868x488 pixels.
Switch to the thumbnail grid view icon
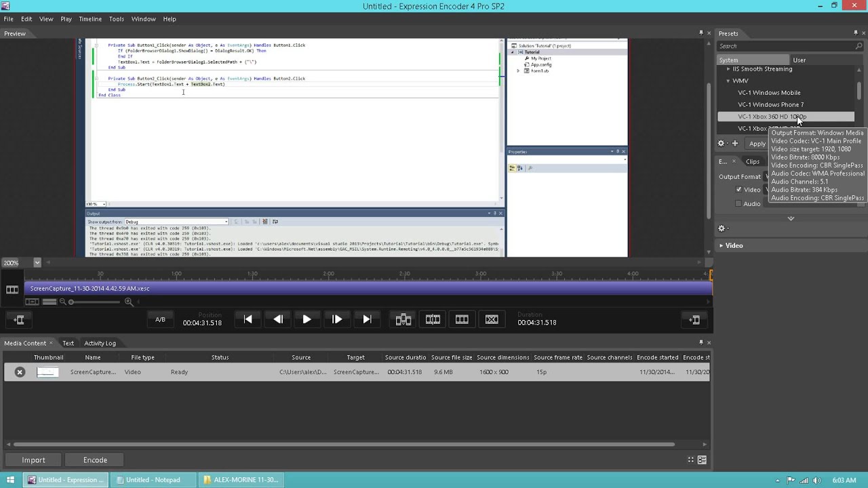pos(691,460)
